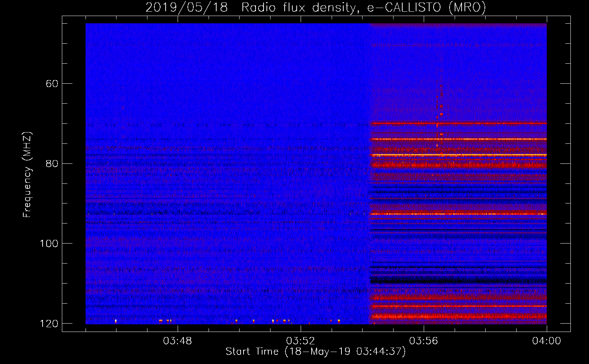Click the 'Frequency (MHZ)' axis label
Viewport: 589px width, 364px height.
[27, 175]
